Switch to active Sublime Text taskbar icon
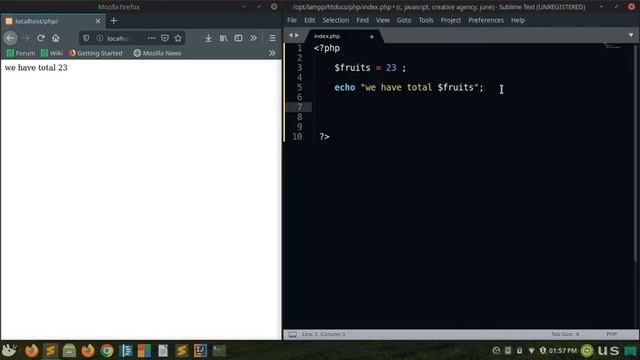Screen dimensions: 640x360 click(51, 351)
